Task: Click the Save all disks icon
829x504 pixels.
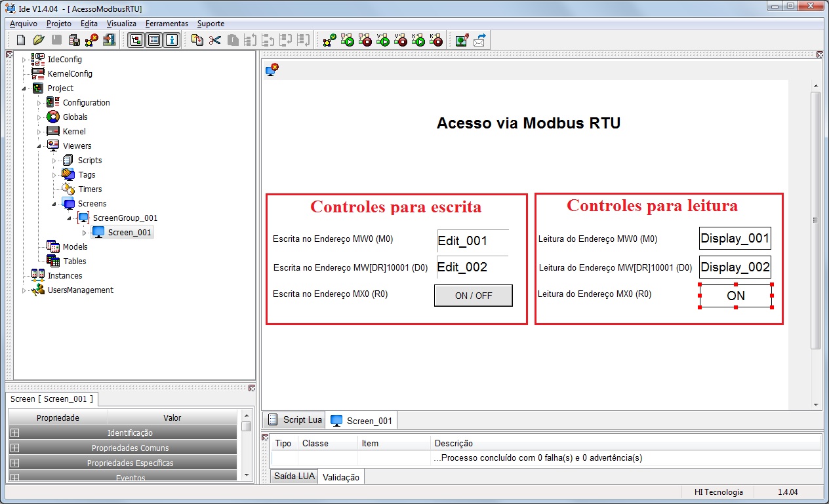Action: [x=74, y=40]
